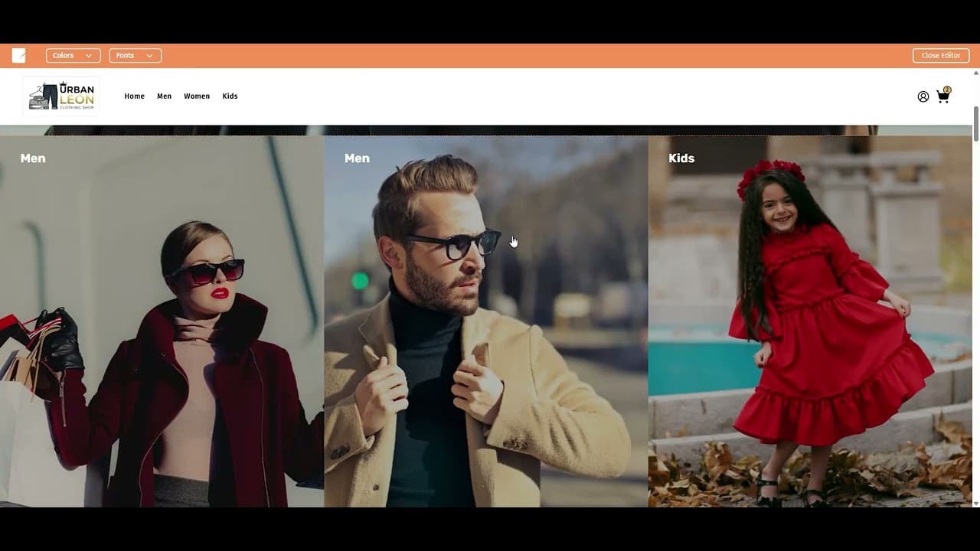Open the shopping cart icon
The height and width of the screenshot is (551, 980).
point(942,97)
